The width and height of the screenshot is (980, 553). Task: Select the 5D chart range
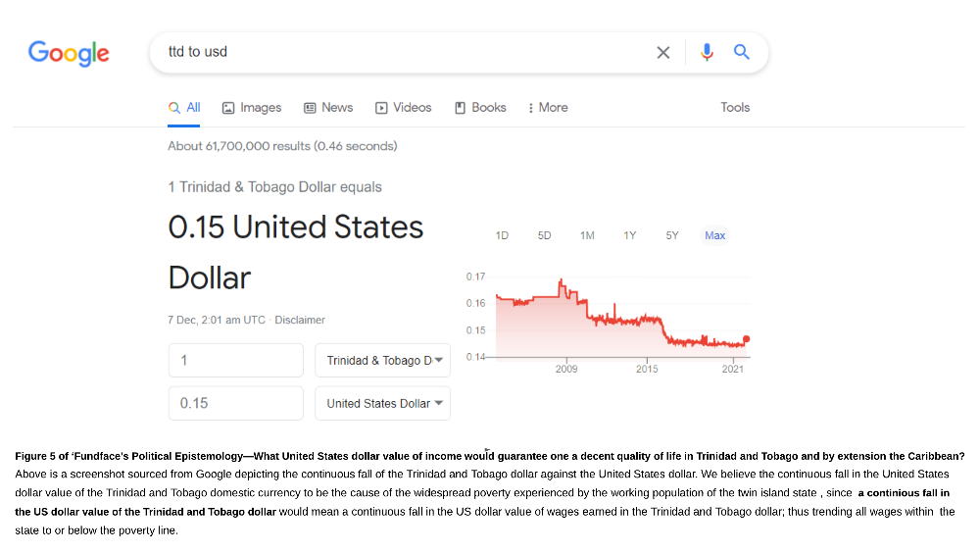tap(544, 235)
